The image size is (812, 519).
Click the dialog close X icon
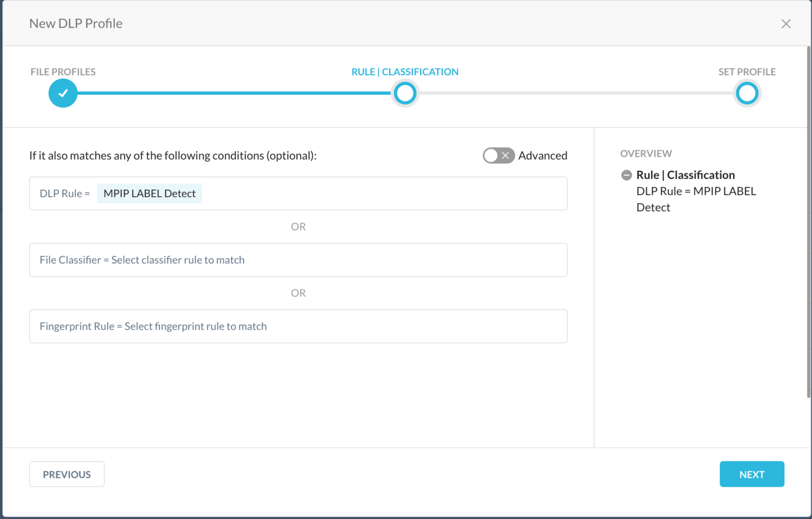point(786,23)
